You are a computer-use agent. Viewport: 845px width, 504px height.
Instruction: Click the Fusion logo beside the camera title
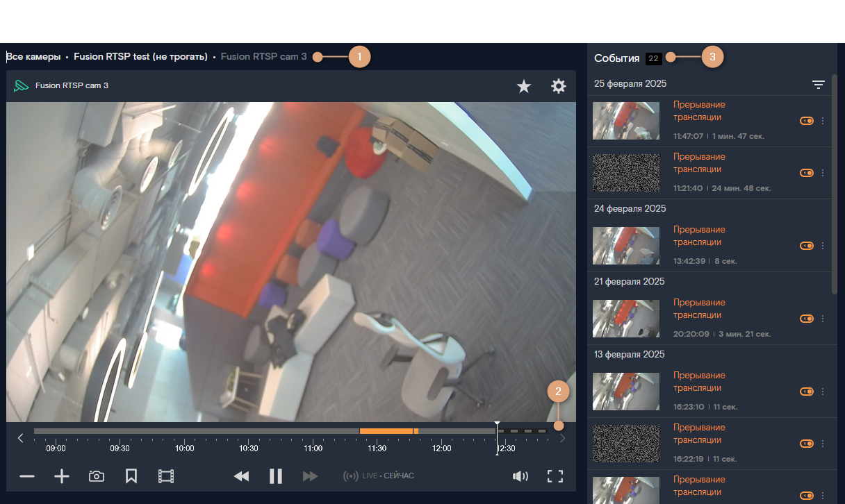pos(21,86)
